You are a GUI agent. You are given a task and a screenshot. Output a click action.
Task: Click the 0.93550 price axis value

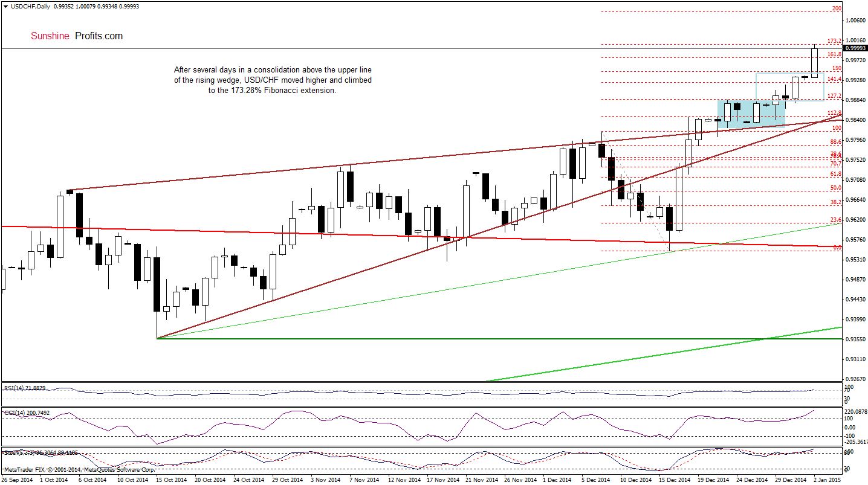click(855, 339)
